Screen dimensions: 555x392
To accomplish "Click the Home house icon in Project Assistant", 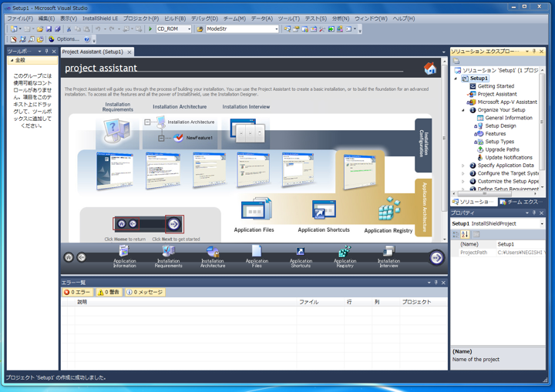I will pyautogui.click(x=430, y=68).
